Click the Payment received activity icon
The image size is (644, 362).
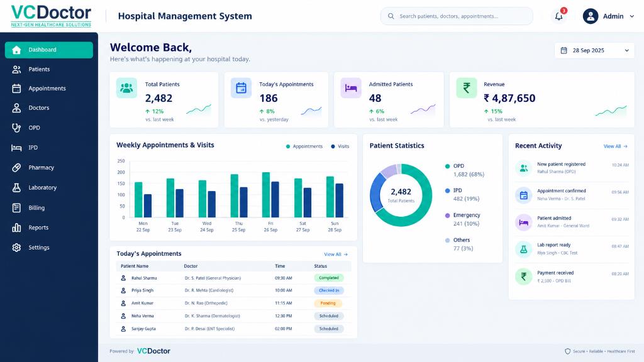pos(524,277)
